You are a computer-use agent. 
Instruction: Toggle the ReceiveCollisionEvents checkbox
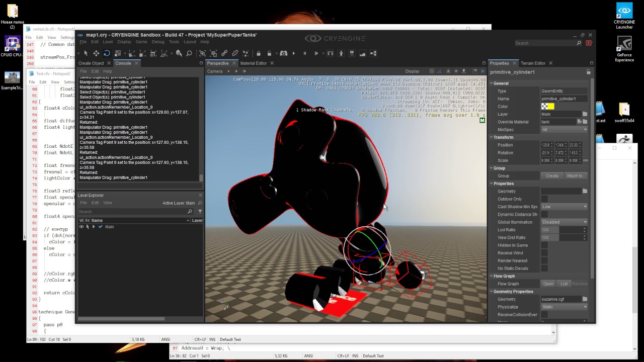click(544, 315)
